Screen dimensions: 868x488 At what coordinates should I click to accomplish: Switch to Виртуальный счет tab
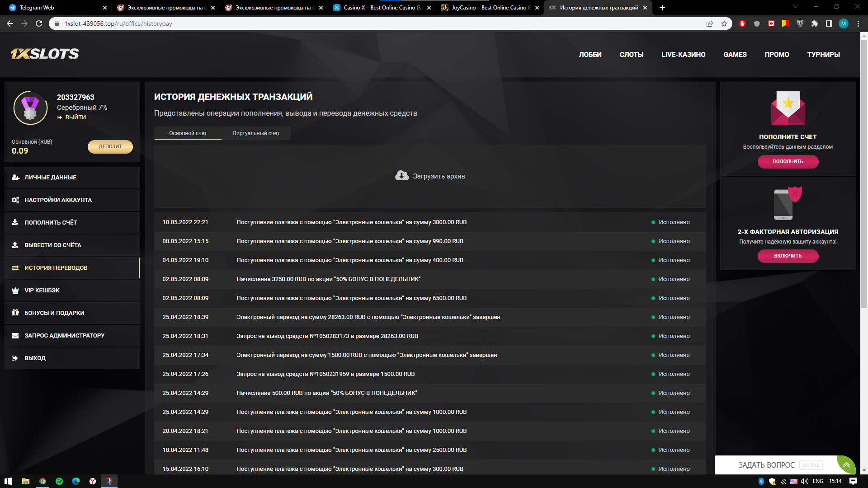(x=256, y=133)
